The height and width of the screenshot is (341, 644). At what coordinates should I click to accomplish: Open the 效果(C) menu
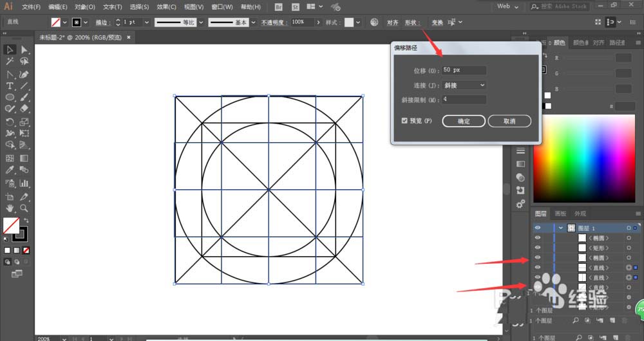pyautogui.click(x=166, y=7)
